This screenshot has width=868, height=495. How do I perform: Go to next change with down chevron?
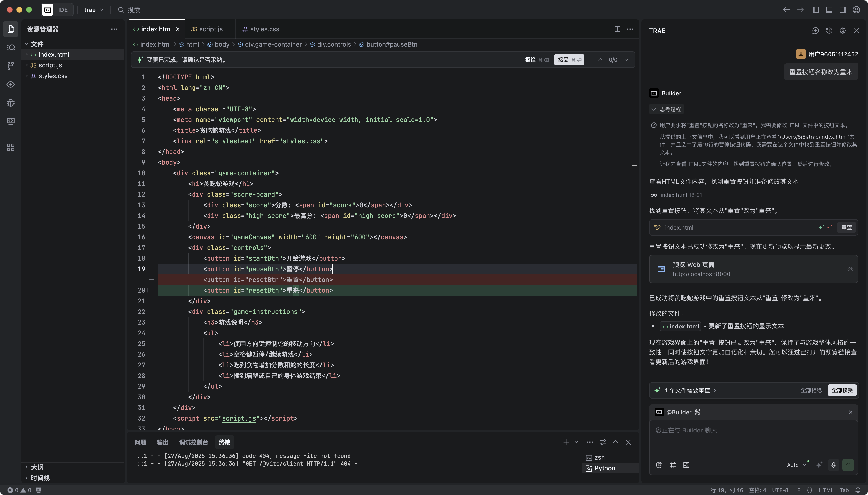(x=626, y=59)
